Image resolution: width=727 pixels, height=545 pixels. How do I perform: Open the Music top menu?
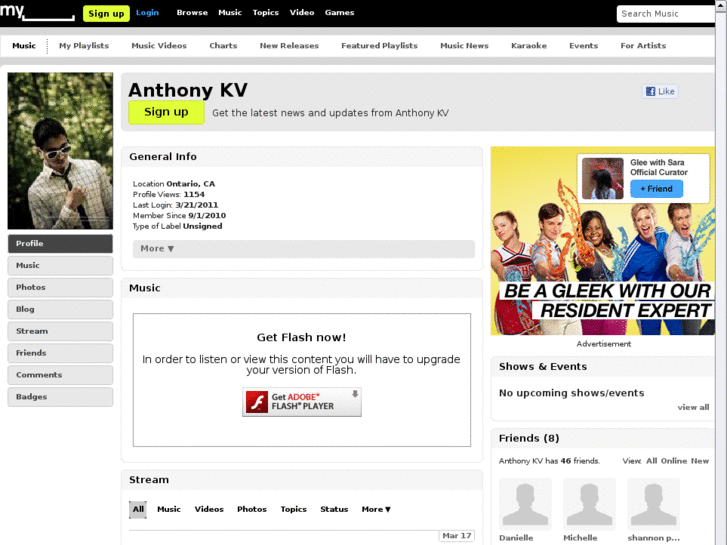[230, 13]
